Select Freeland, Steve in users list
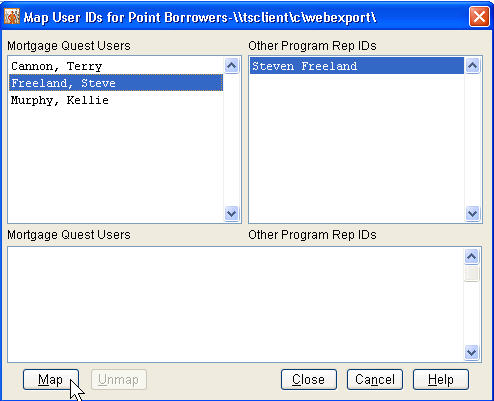This screenshot has height=401, width=494. [x=116, y=83]
